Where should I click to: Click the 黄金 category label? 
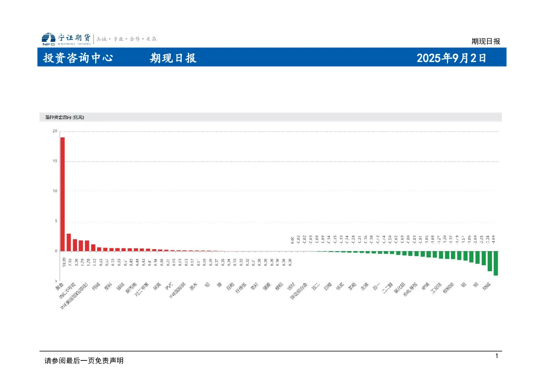click(x=59, y=287)
